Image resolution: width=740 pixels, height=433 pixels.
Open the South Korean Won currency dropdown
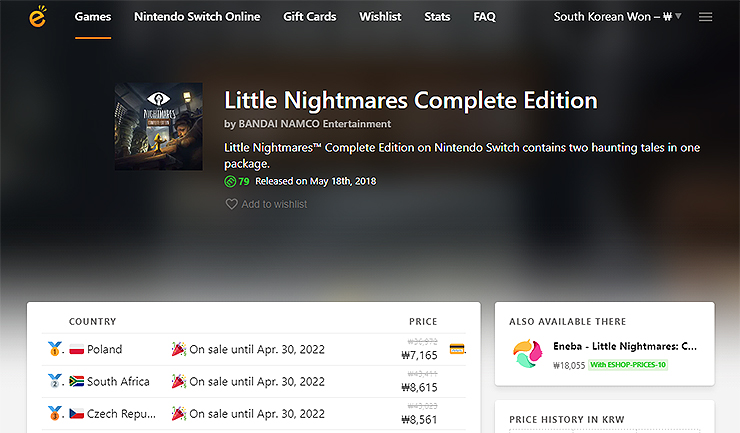click(617, 17)
